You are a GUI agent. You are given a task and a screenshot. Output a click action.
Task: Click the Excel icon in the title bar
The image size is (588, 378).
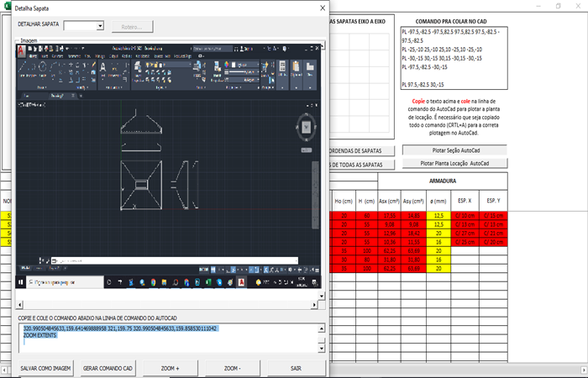pyautogui.click(x=8, y=6)
